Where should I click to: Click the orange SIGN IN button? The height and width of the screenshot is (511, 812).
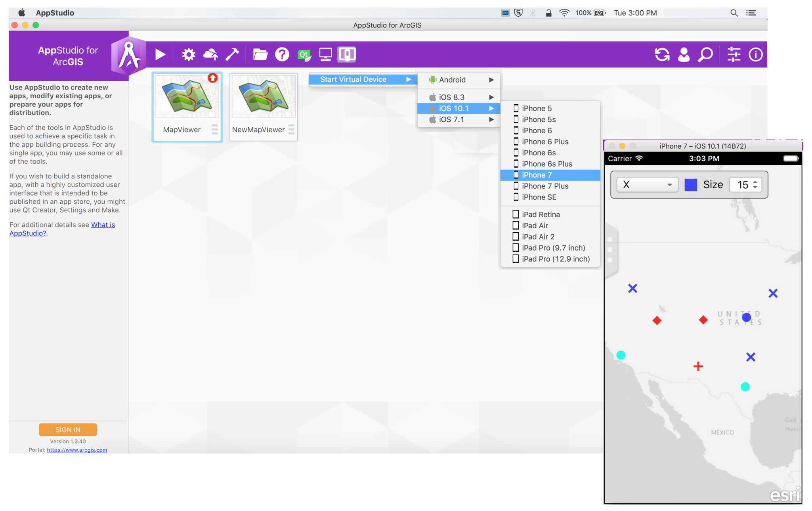click(x=68, y=430)
